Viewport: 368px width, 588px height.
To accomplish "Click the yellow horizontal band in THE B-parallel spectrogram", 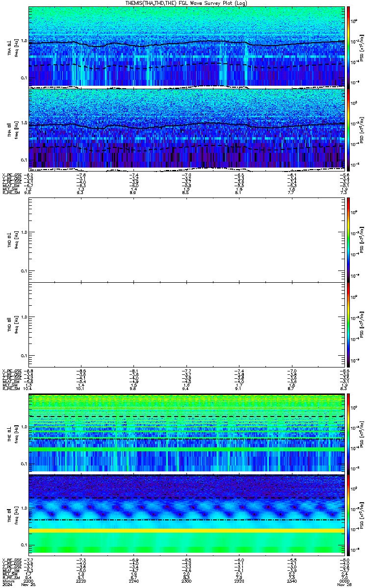I will tap(186, 530).
